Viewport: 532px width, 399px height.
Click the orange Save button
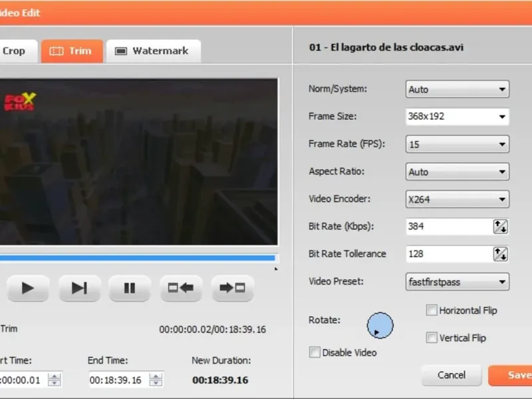510,375
